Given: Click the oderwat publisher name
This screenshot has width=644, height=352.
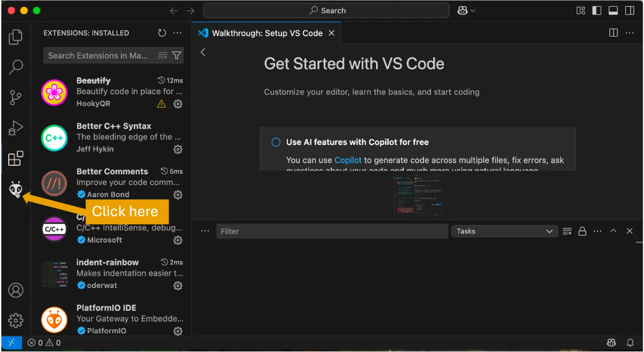Looking at the screenshot, I should [102, 286].
